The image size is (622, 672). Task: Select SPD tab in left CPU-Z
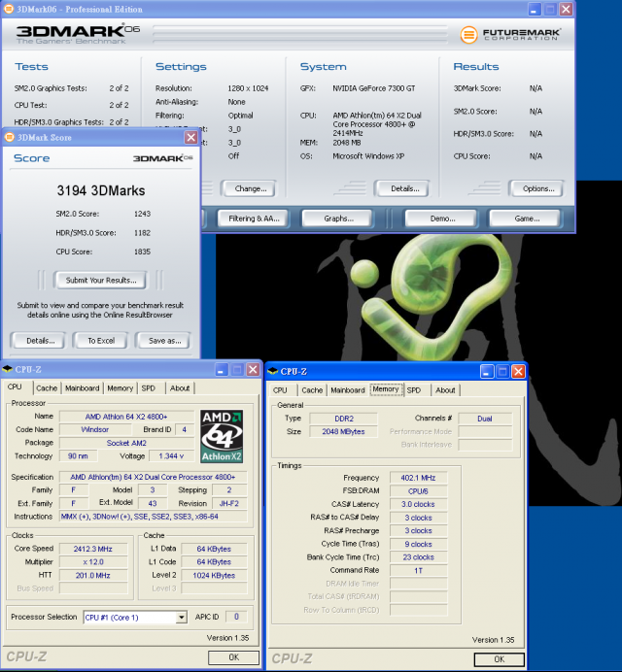click(x=149, y=387)
